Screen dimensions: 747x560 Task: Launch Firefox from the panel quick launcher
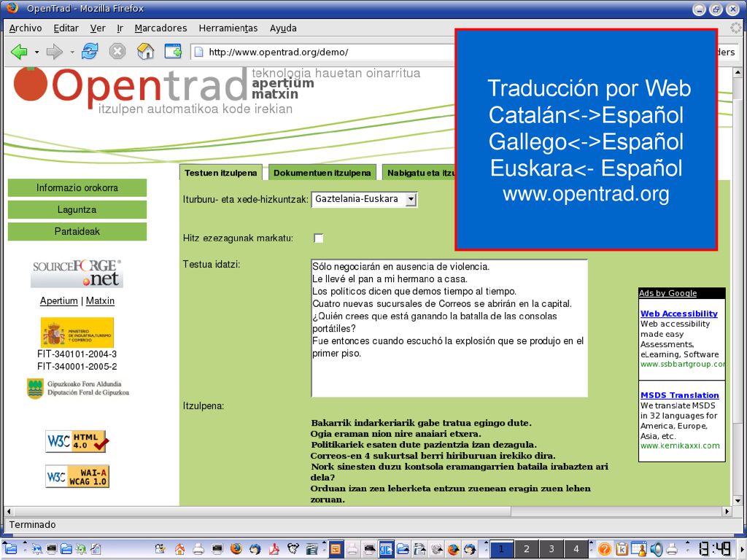(x=236, y=549)
